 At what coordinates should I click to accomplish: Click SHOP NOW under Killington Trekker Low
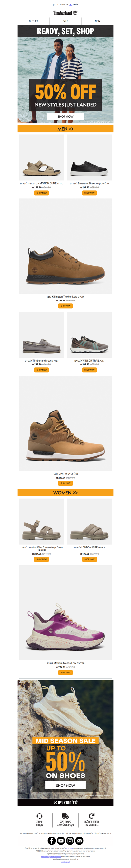(x=65, y=306)
